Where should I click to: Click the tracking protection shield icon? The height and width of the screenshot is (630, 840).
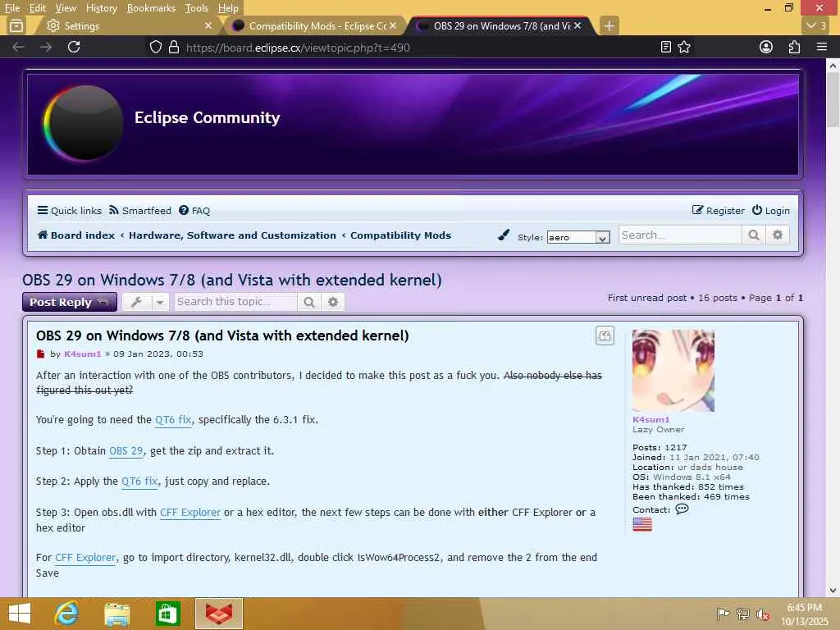[155, 47]
